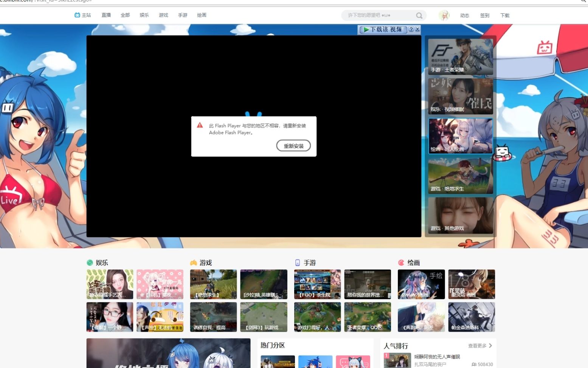Open the 游戏·其他游戏 sidebar thumbnail
Image resolution: width=588 pixels, height=368 pixels.
point(461,215)
